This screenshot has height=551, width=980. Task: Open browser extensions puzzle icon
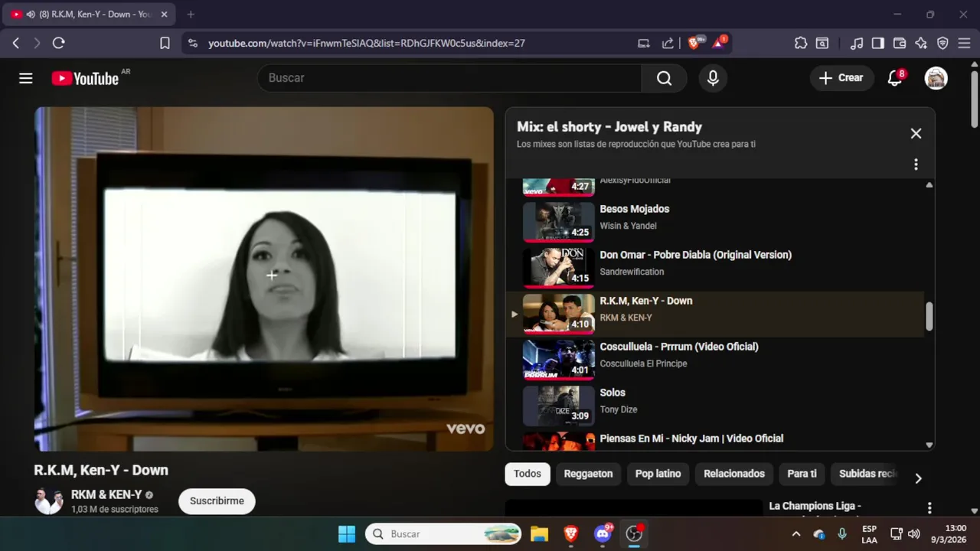[801, 44]
